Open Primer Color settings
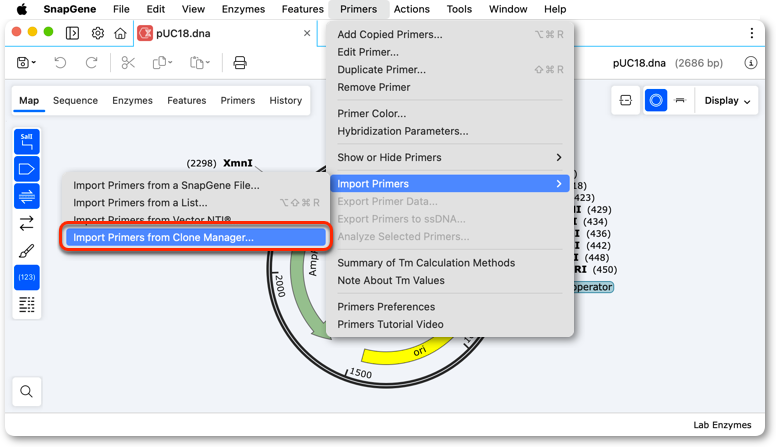This screenshot has height=447, width=776. tap(449, 113)
